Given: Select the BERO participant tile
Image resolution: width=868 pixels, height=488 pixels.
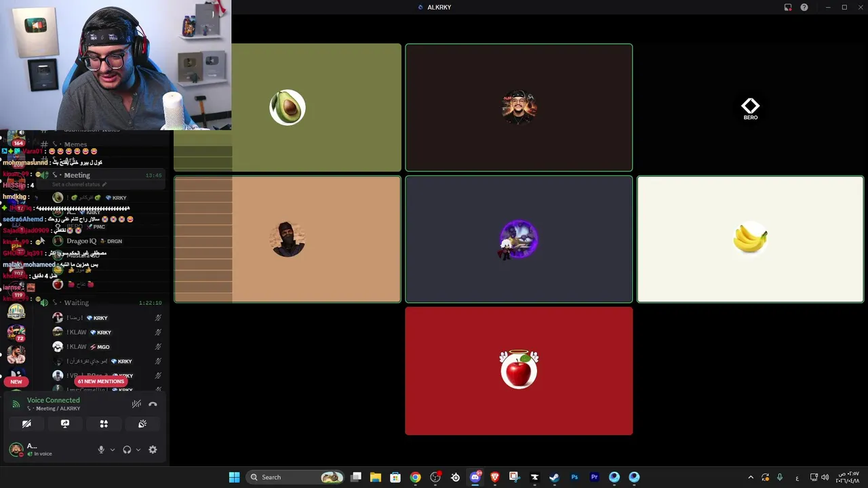Looking at the screenshot, I should click(750, 107).
